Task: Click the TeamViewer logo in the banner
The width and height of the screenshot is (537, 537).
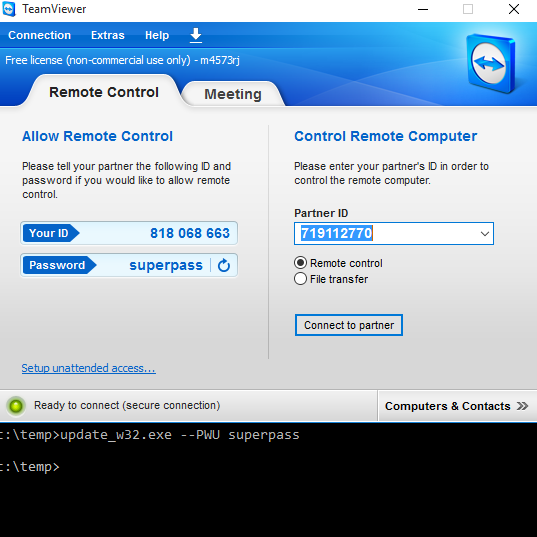Action: pyautogui.click(x=490, y=63)
